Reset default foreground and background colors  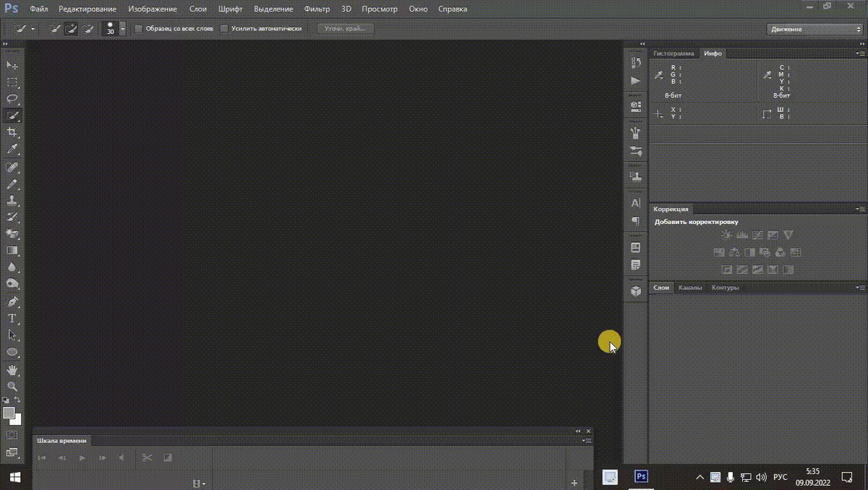[6, 400]
